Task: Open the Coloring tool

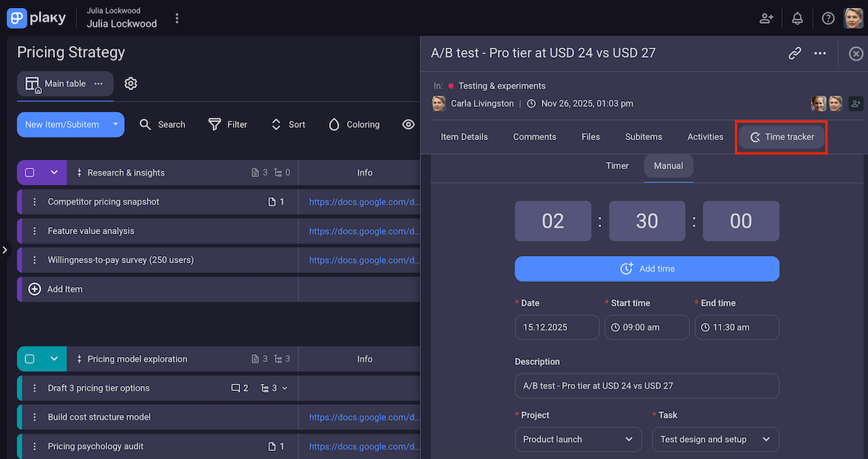Action: (x=354, y=124)
